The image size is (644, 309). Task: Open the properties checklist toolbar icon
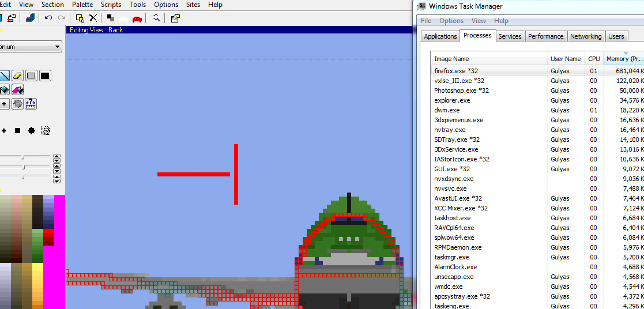[x=175, y=18]
